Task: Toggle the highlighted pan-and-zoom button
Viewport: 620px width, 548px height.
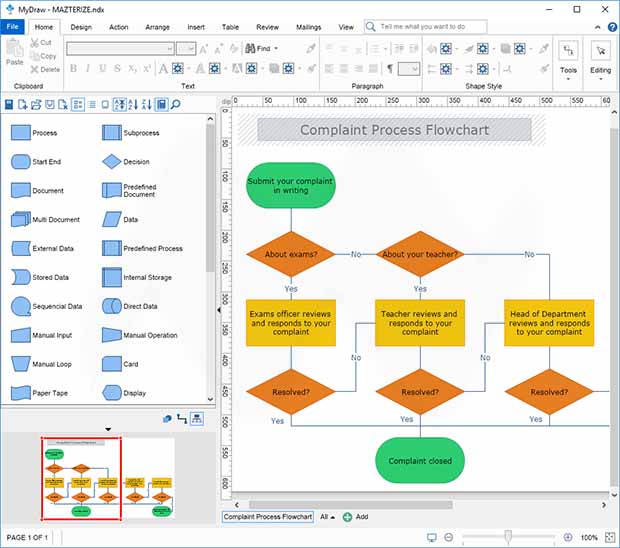Action: click(x=197, y=419)
